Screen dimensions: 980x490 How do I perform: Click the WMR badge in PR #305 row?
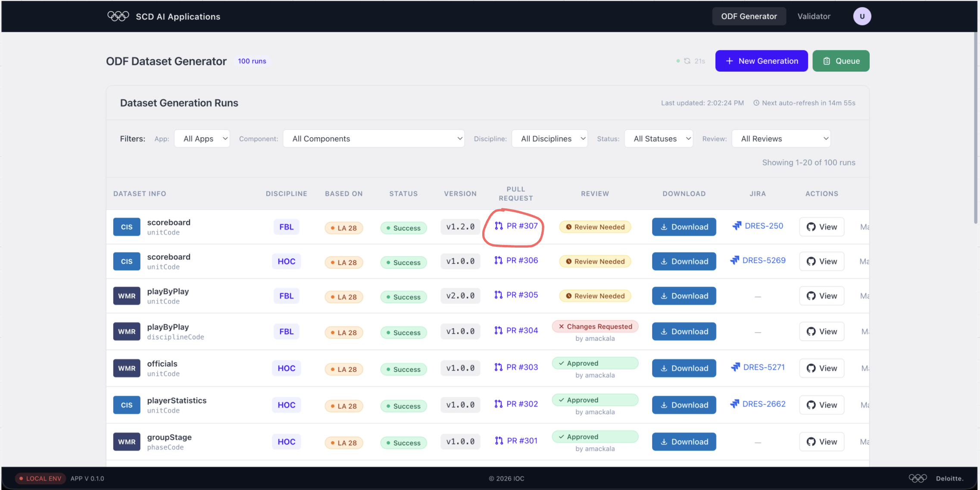click(x=127, y=296)
